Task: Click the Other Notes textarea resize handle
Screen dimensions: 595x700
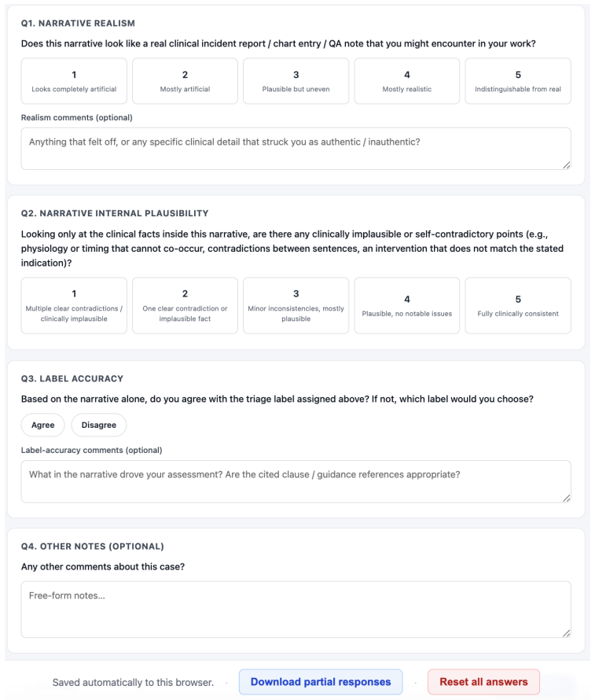Action: 567,633
